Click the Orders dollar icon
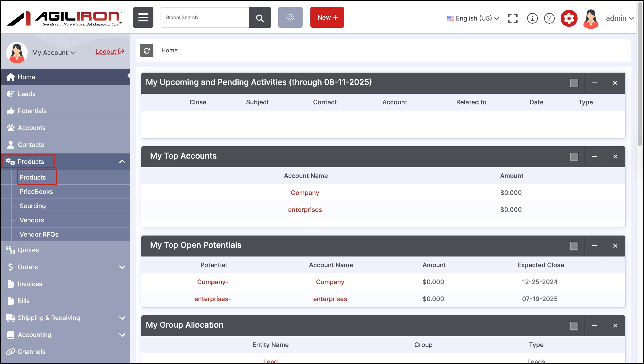 pyautogui.click(x=10, y=267)
